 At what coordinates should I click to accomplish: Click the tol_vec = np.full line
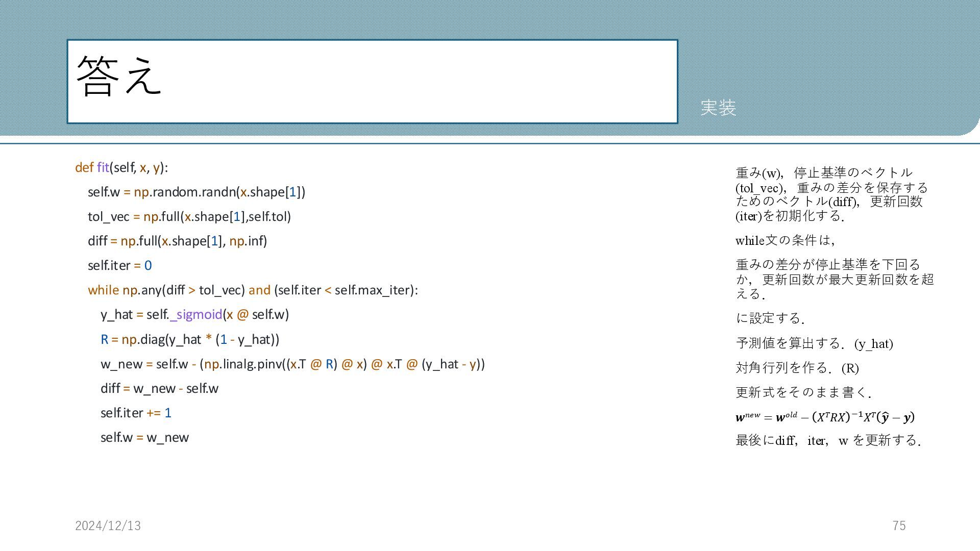click(x=189, y=216)
